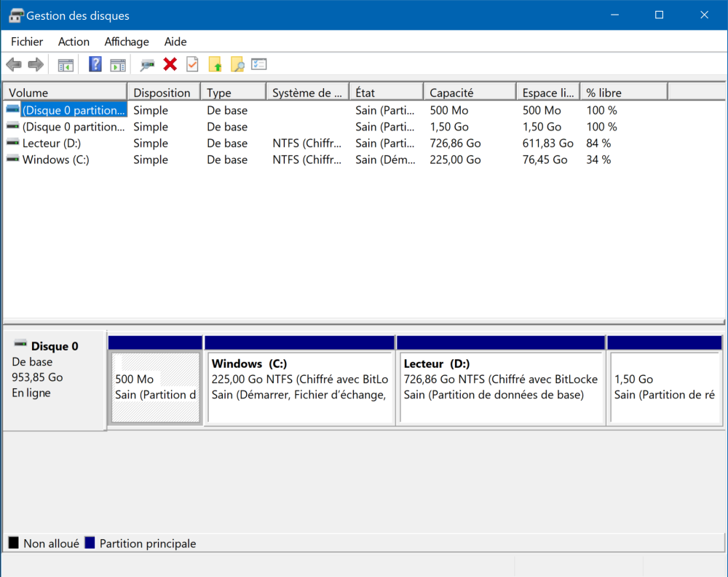
Task: Click the disk connect toolbar icon
Action: pyautogui.click(x=148, y=65)
